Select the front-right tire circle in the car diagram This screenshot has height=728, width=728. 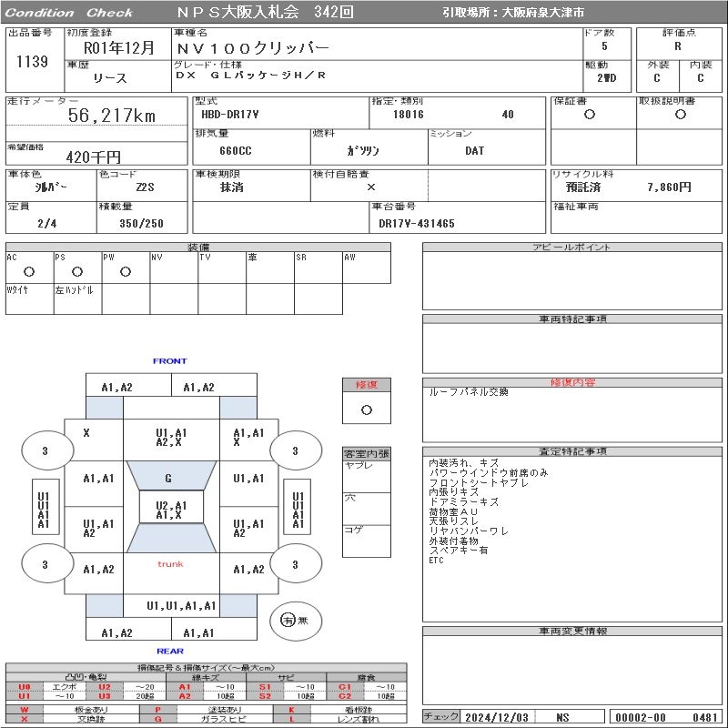click(295, 450)
